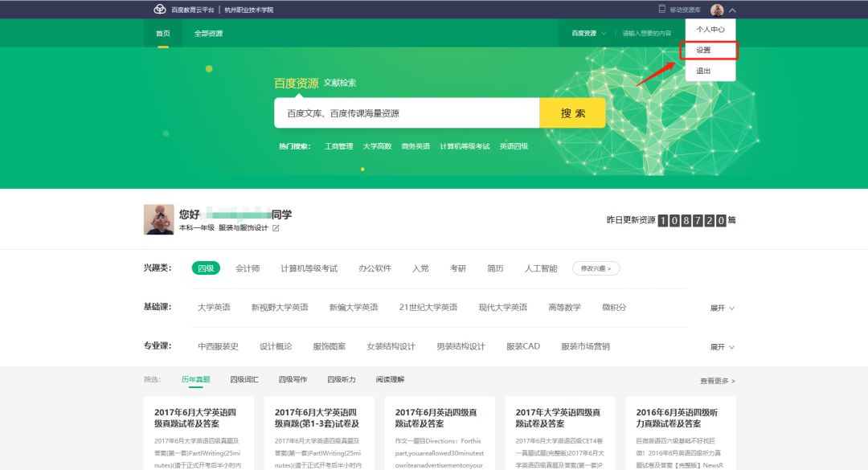Click the 查看更多 link

click(717, 381)
